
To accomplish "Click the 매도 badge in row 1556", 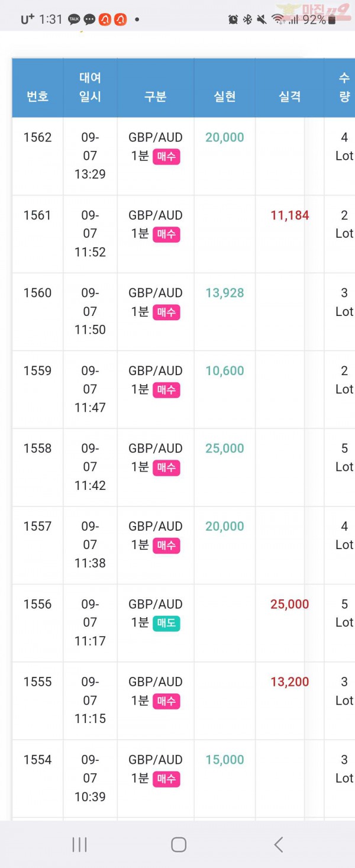I will [x=166, y=623].
